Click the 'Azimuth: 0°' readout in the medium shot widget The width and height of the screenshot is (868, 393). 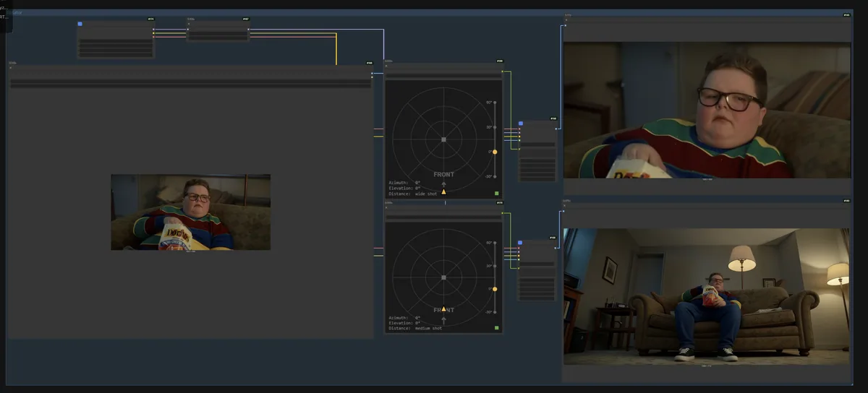click(404, 318)
